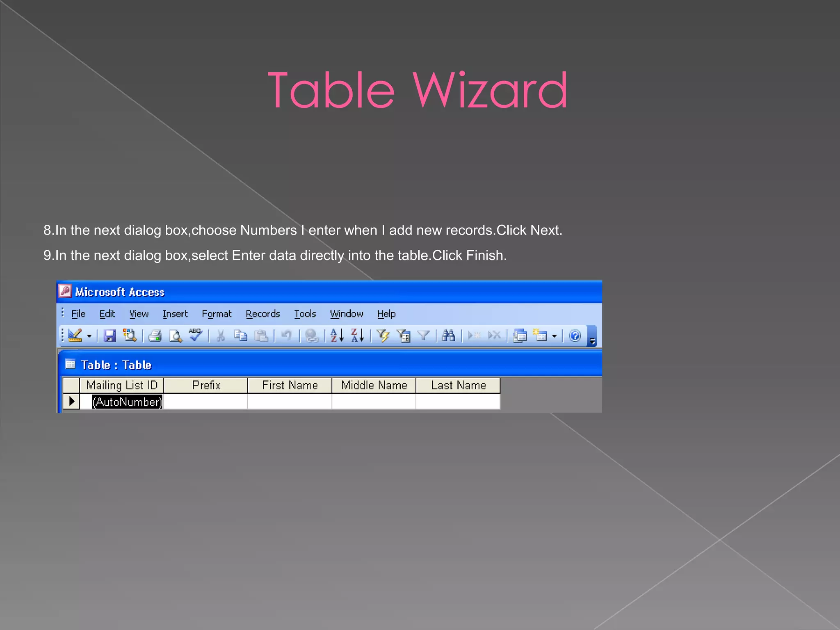Open the Records menu
This screenshot has width=840, height=630.
coord(263,314)
